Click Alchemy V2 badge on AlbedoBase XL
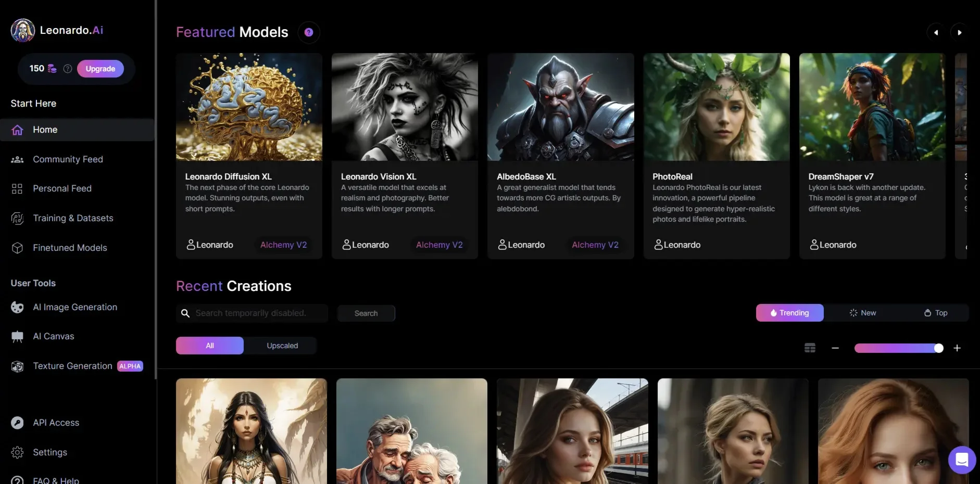This screenshot has height=484, width=980. (595, 245)
